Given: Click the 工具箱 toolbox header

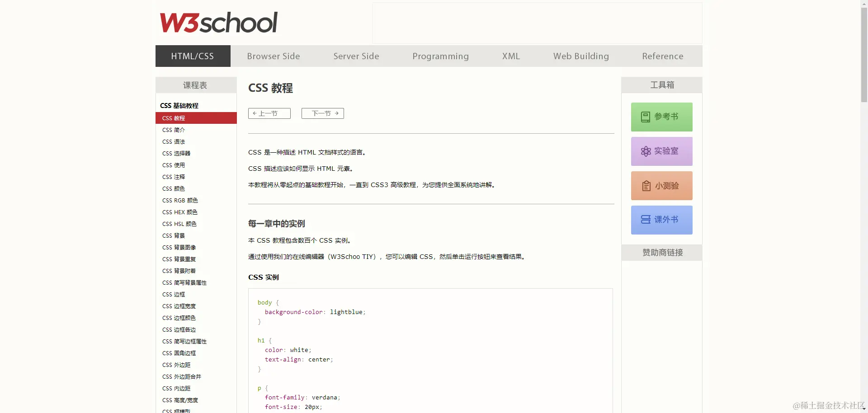Looking at the screenshot, I should pyautogui.click(x=662, y=85).
